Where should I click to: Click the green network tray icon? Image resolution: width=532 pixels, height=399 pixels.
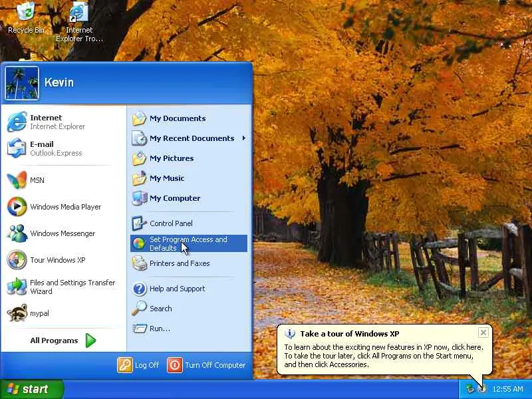(x=470, y=389)
